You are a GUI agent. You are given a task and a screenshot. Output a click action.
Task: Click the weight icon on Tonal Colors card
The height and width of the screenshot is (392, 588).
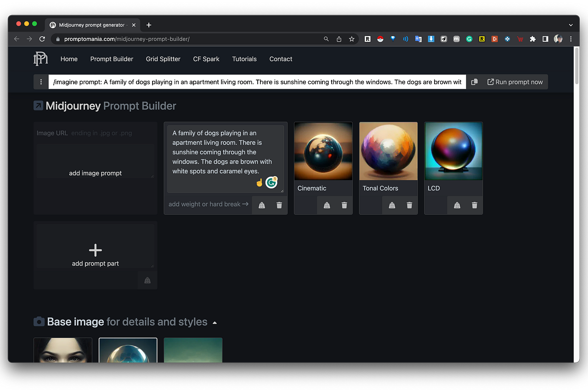[x=392, y=205]
